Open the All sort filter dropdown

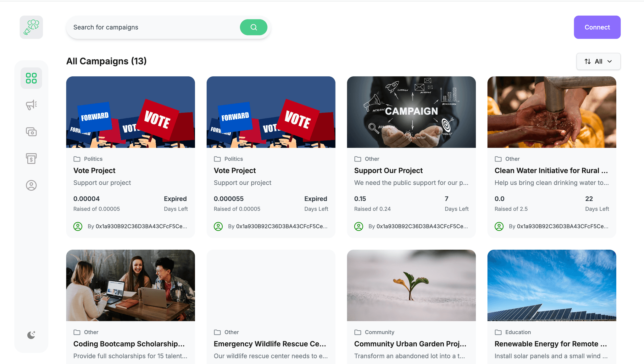598,61
